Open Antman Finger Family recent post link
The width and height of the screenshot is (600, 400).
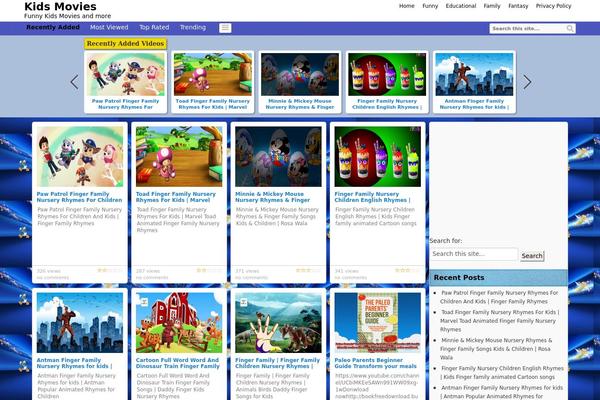[x=501, y=392]
